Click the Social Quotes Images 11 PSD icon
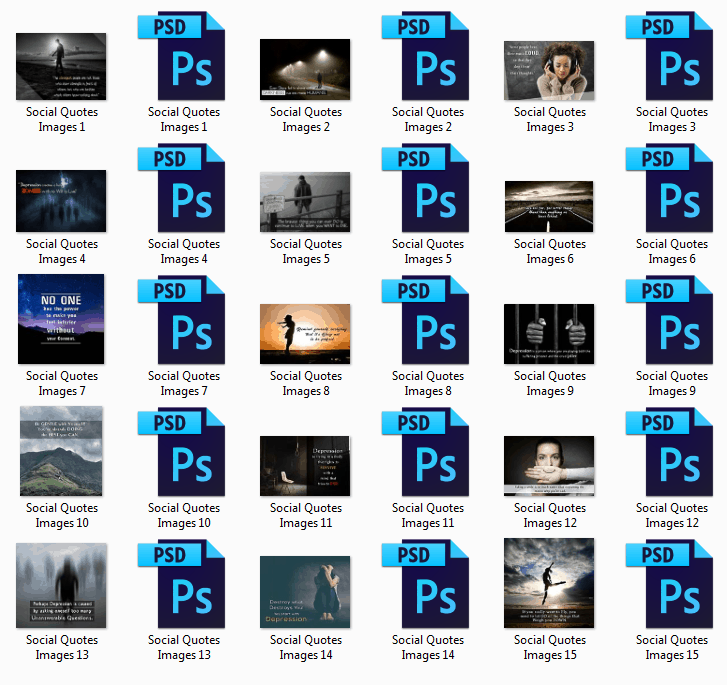 point(428,453)
